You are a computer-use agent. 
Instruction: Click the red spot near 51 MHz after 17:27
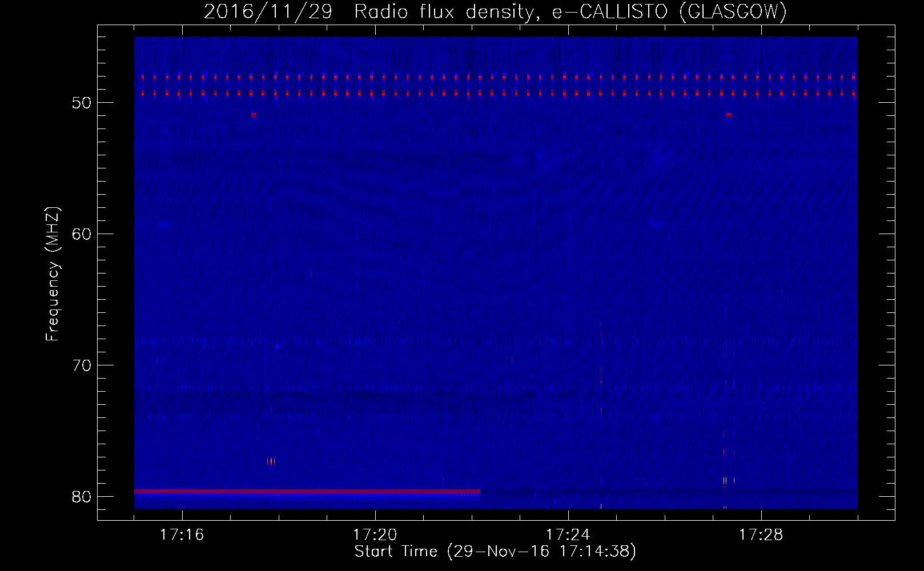(x=729, y=115)
